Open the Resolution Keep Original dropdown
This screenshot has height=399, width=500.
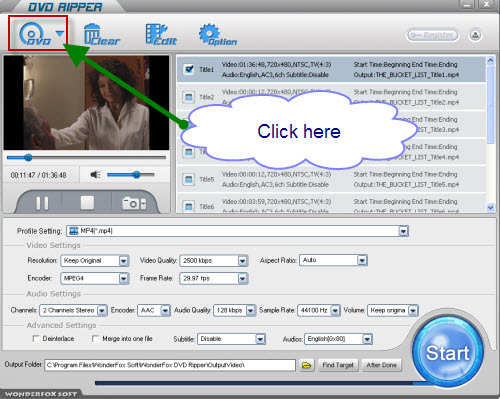coord(123,261)
